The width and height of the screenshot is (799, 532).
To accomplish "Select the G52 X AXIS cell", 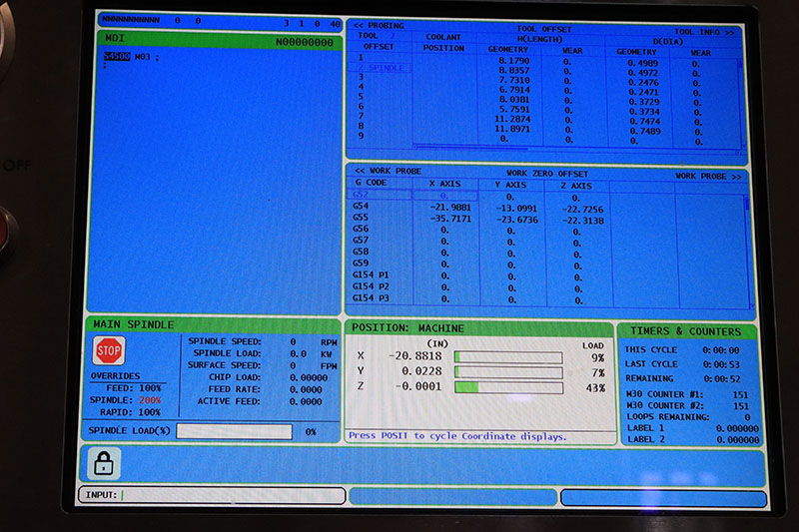I will click(445, 196).
